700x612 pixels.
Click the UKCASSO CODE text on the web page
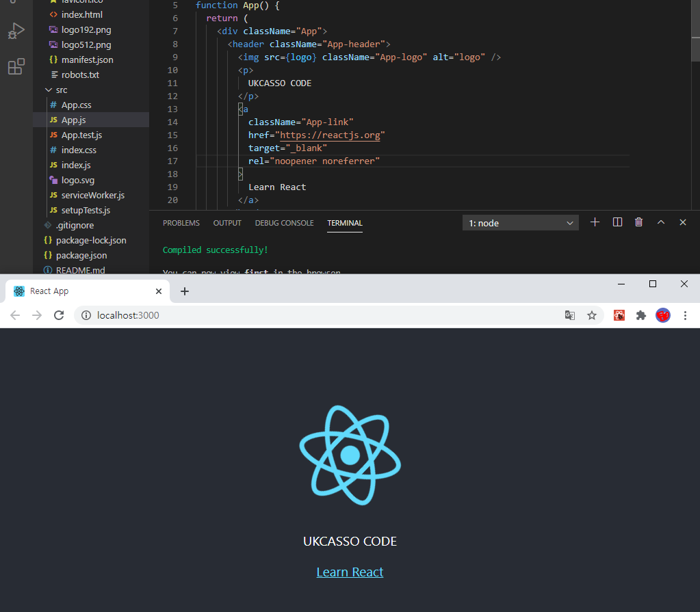click(x=350, y=541)
